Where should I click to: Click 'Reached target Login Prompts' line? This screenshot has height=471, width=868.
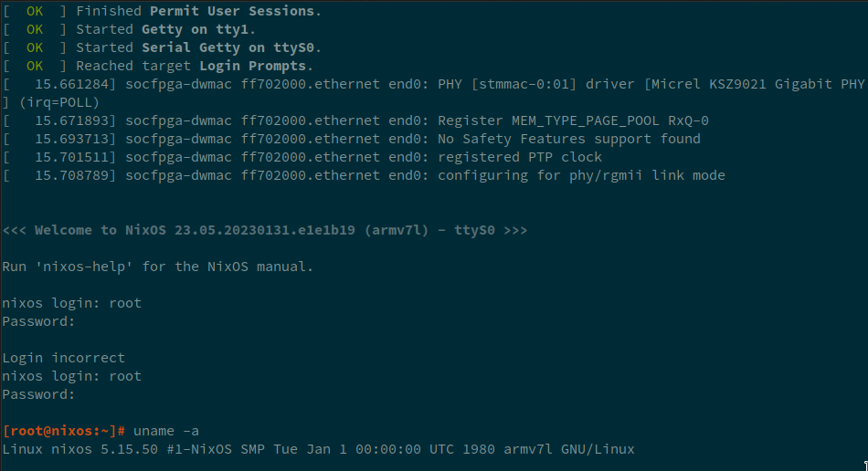[x=195, y=66]
